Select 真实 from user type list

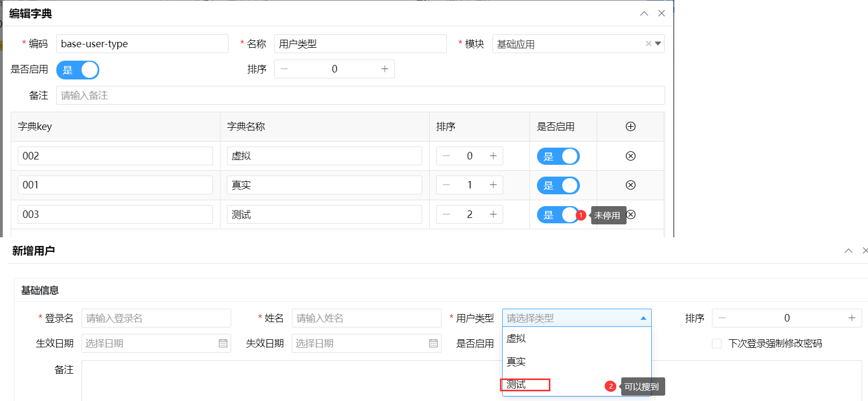tap(577, 361)
